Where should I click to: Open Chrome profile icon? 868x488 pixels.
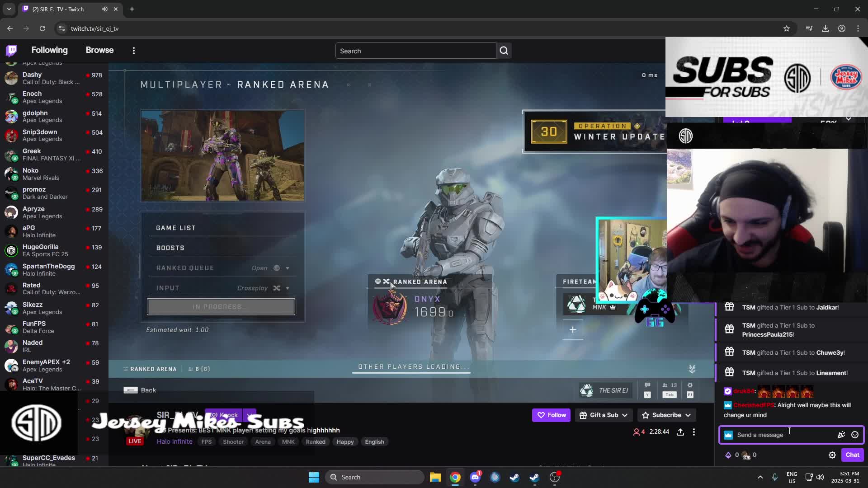pyautogui.click(x=841, y=28)
